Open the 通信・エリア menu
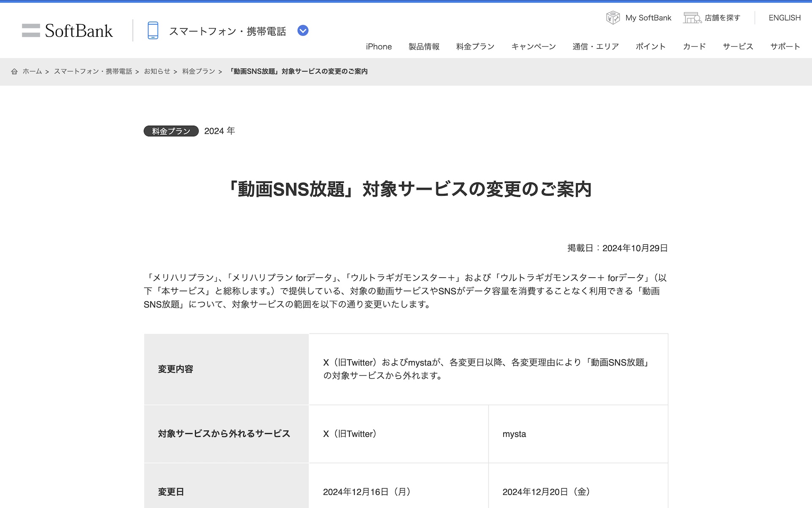812x508 pixels. point(595,47)
